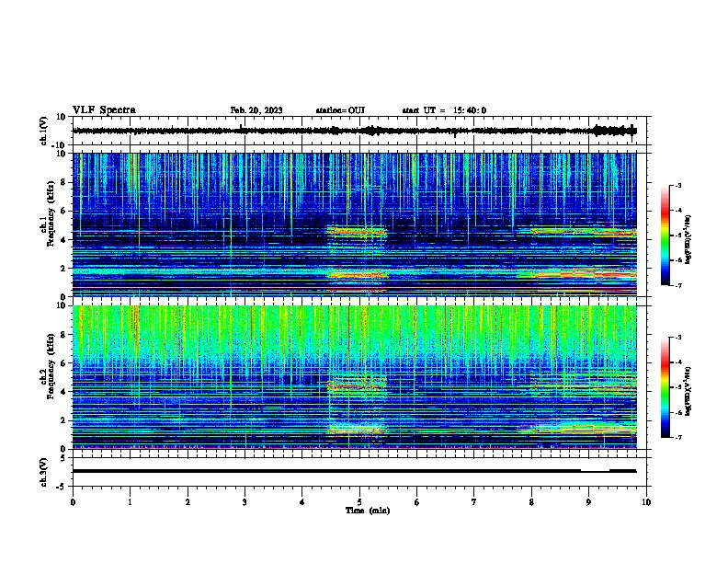Click the "-5" tick on ch.3(V) axis

click(x=62, y=487)
